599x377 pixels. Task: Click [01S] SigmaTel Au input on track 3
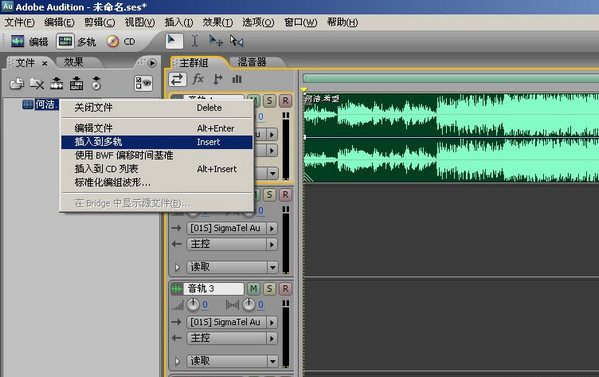[227, 322]
